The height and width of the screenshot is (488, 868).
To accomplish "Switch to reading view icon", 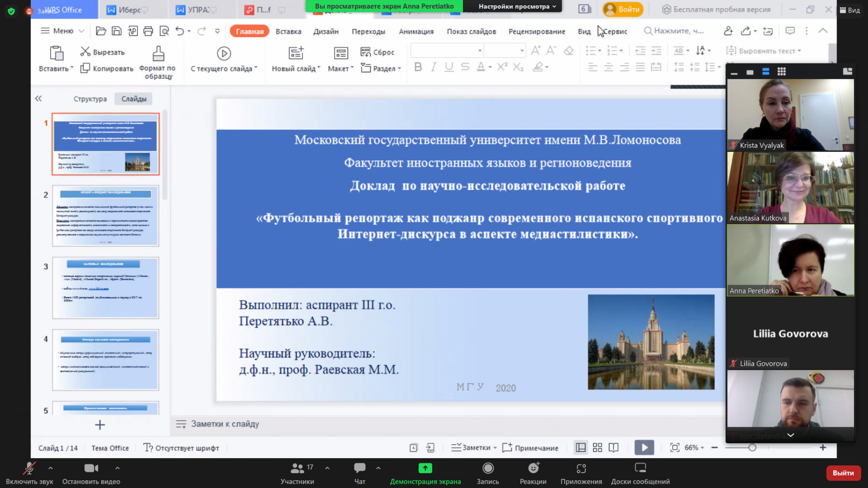I will pos(613,448).
